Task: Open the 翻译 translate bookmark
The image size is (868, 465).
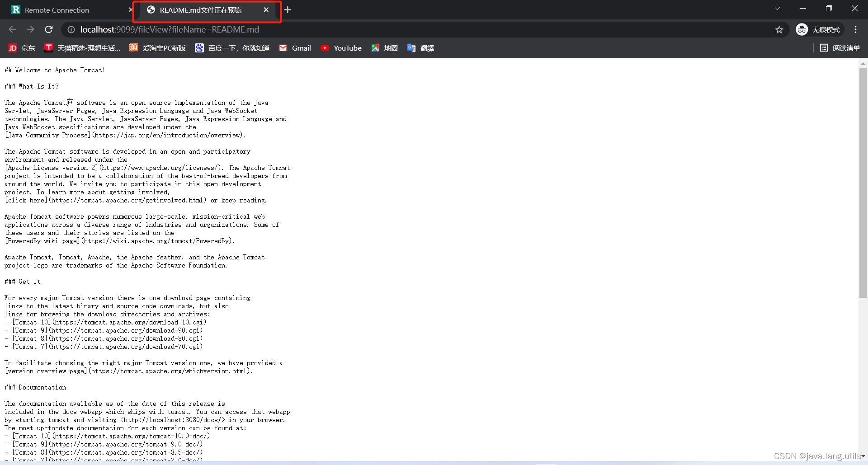Action: [x=420, y=48]
